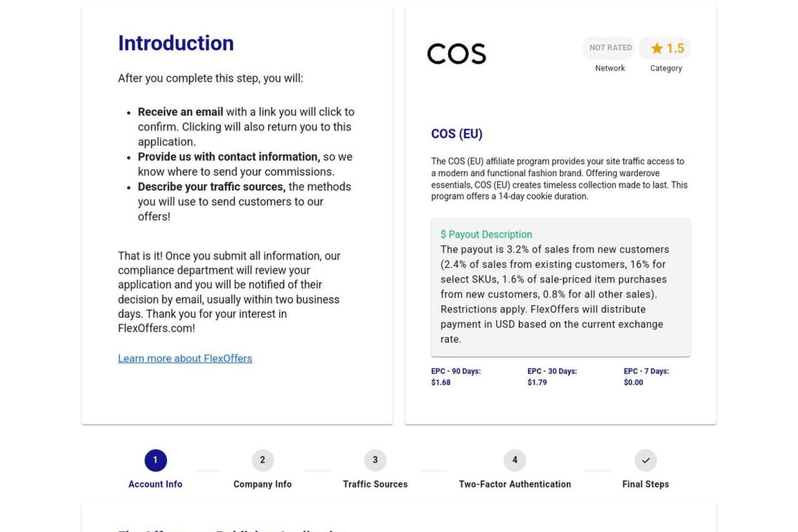The width and height of the screenshot is (798, 532).
Task: Select the Final Steps checkmark icon
Action: 646,460
